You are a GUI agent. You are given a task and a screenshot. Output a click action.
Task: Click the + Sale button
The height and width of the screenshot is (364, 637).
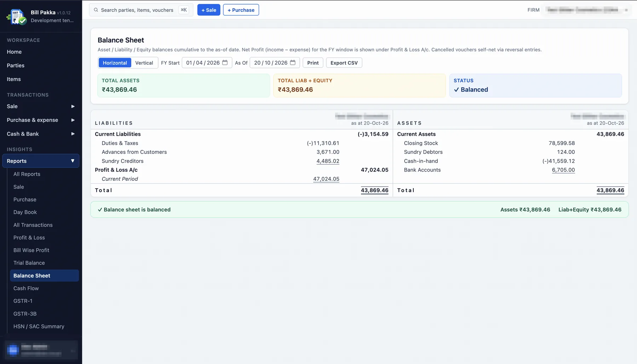pos(209,10)
